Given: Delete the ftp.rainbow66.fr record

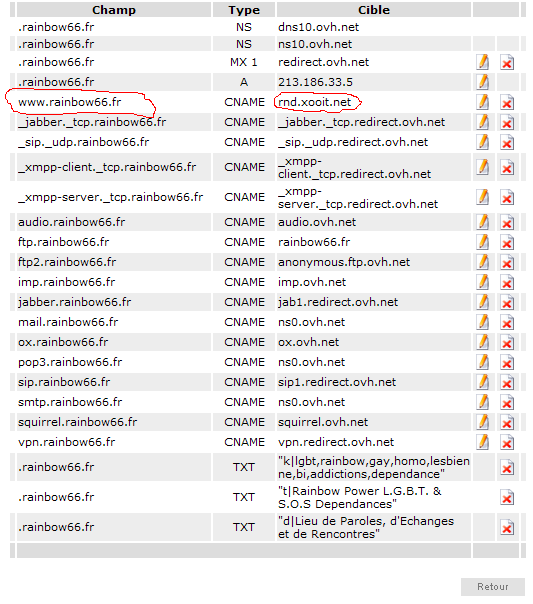Looking at the screenshot, I should tap(507, 242).
